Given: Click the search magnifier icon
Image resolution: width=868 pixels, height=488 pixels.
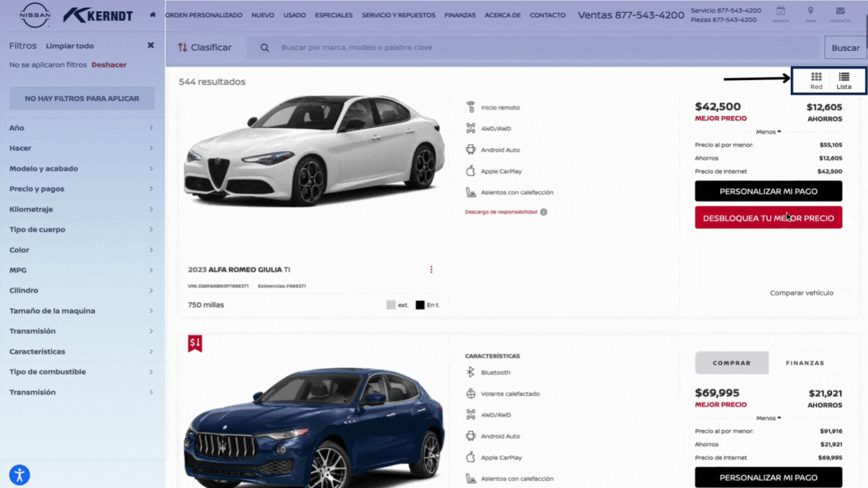Looking at the screenshot, I should click(265, 48).
